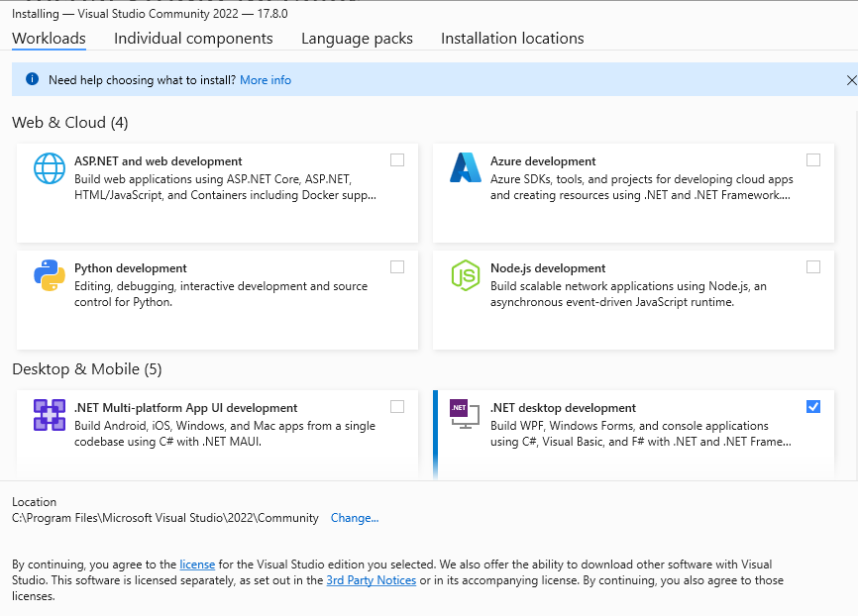Uncheck .NET desktop development workload

pyautogui.click(x=813, y=406)
